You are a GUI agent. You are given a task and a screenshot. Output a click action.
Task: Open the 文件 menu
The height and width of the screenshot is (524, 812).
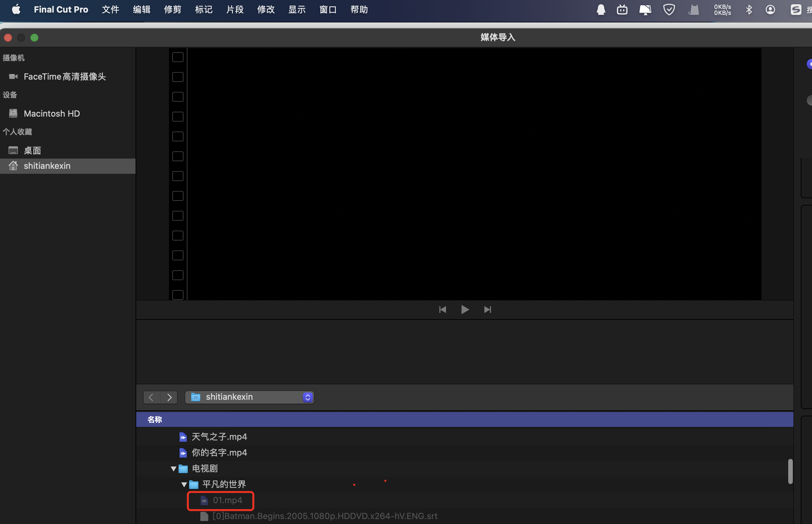pos(110,10)
